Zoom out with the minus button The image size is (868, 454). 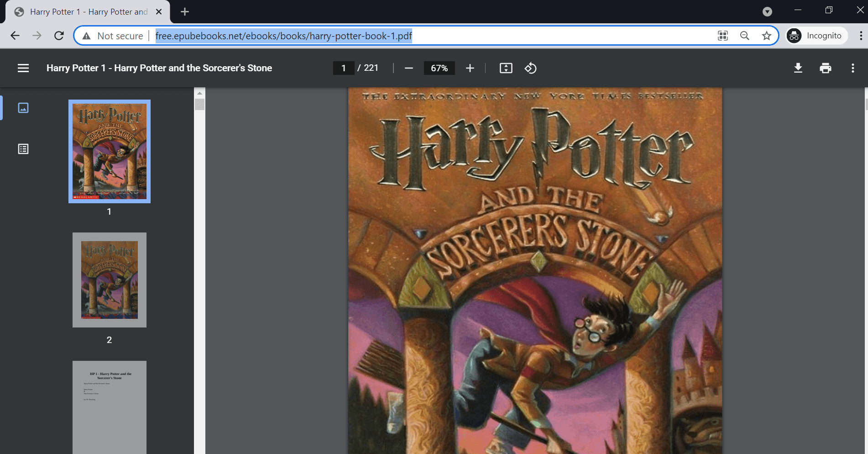pos(408,68)
